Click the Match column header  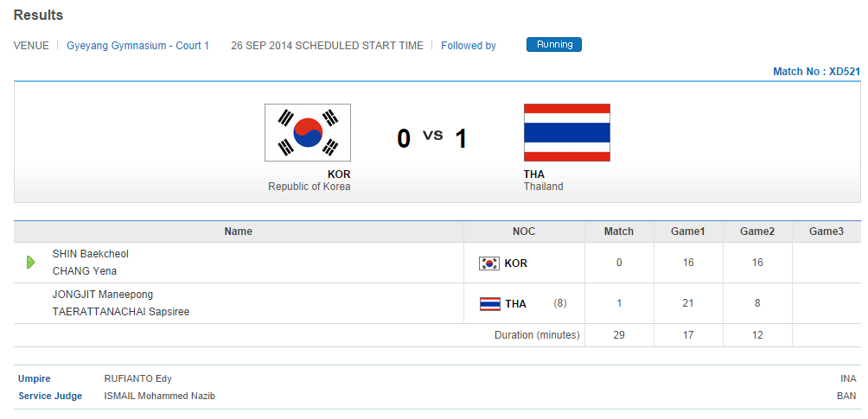(619, 232)
